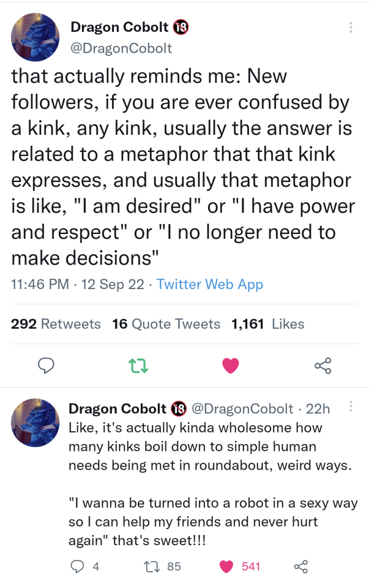Undo retweet on the main tweet
The image size is (369, 588).
137,366
